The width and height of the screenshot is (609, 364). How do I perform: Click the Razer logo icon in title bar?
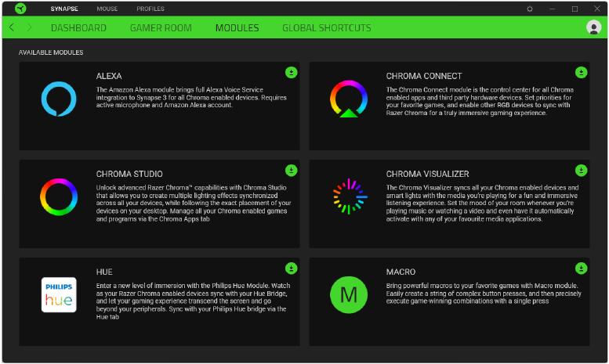click(x=20, y=9)
